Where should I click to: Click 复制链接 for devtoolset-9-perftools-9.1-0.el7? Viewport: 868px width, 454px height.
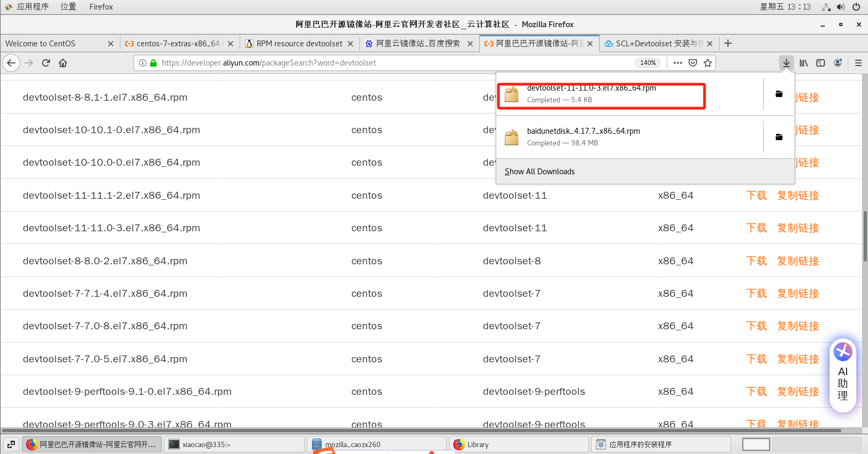(x=798, y=392)
